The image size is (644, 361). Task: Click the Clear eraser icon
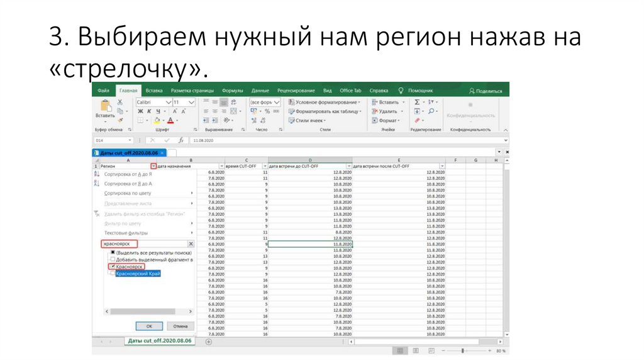(418, 120)
